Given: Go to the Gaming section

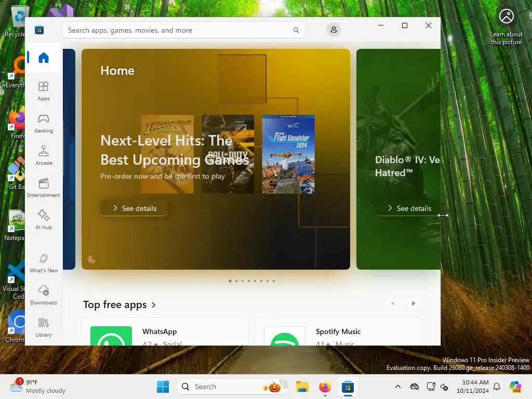Looking at the screenshot, I should click(x=44, y=123).
